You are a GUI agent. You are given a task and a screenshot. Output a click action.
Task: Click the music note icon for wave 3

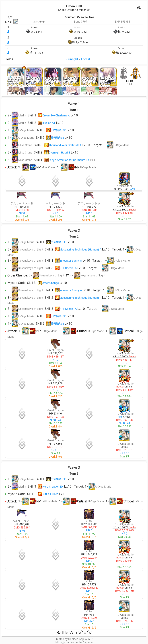(x=8, y=53)
